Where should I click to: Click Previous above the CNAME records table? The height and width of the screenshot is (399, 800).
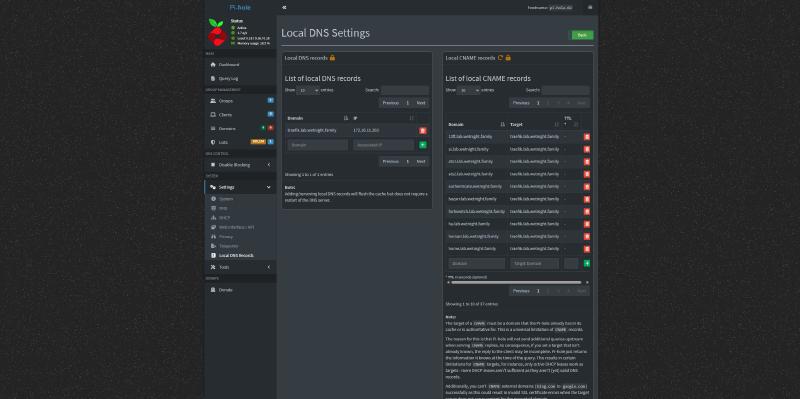pos(521,103)
